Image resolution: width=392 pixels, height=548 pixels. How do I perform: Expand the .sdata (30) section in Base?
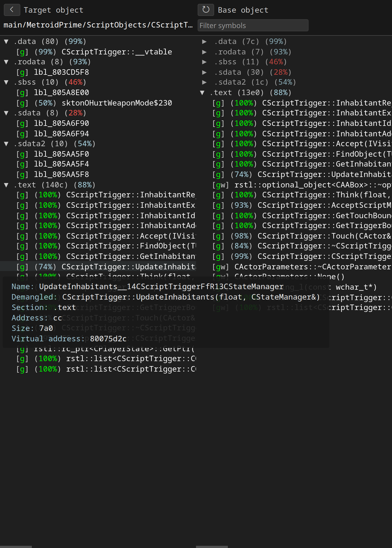[204, 72]
